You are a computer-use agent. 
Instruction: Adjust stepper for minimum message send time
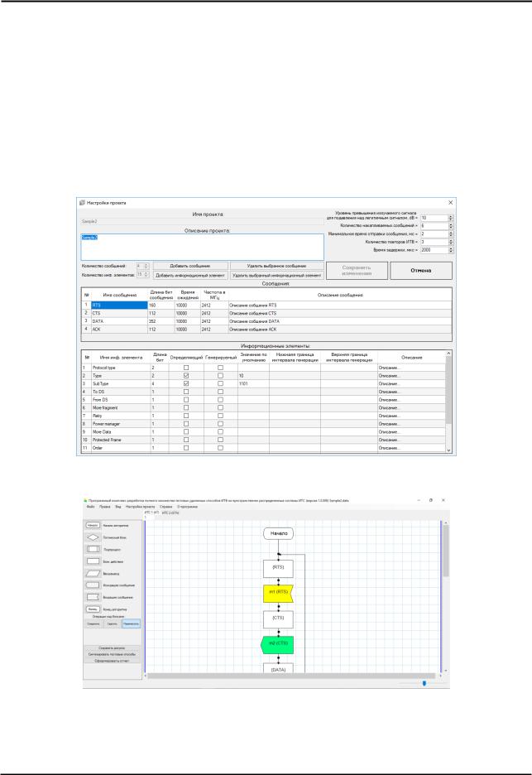(450, 233)
